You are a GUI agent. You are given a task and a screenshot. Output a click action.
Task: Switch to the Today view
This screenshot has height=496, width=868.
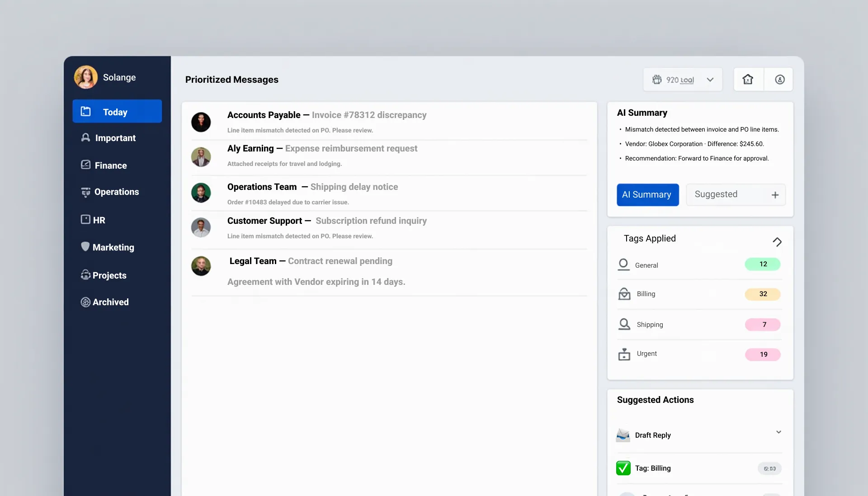[x=115, y=112]
